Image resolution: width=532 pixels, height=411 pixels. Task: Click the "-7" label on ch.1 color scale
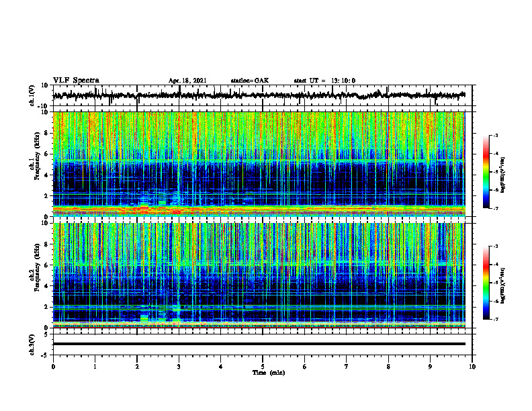click(x=496, y=208)
